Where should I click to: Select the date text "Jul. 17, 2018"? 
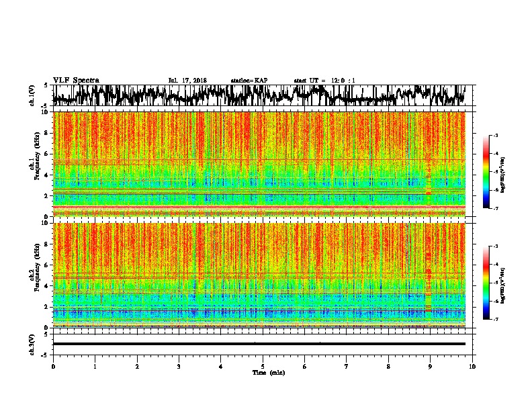(187, 81)
